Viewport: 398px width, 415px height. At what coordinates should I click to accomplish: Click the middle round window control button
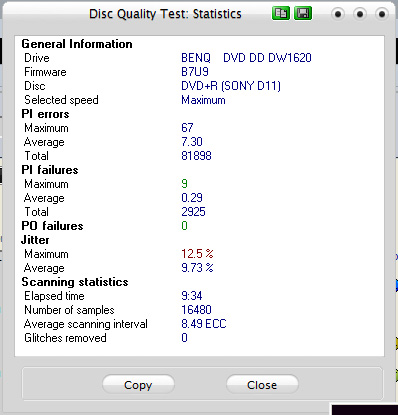coord(360,14)
